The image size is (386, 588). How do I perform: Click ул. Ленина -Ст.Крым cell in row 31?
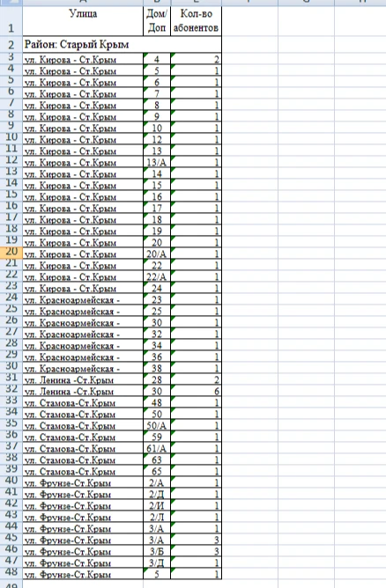click(83, 379)
